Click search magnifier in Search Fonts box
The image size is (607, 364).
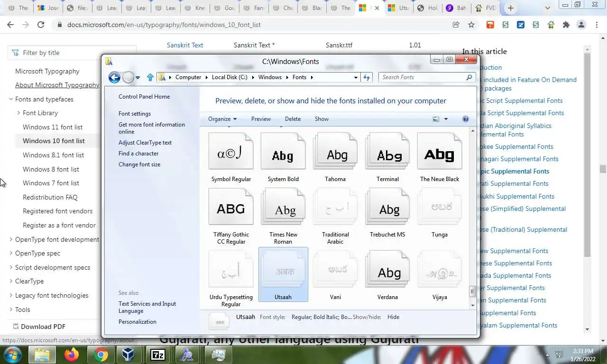point(469,77)
